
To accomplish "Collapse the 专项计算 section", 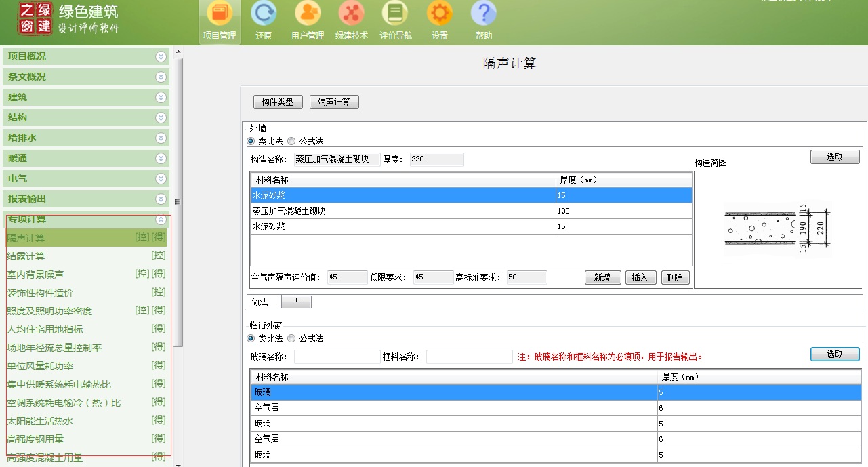I will (161, 220).
